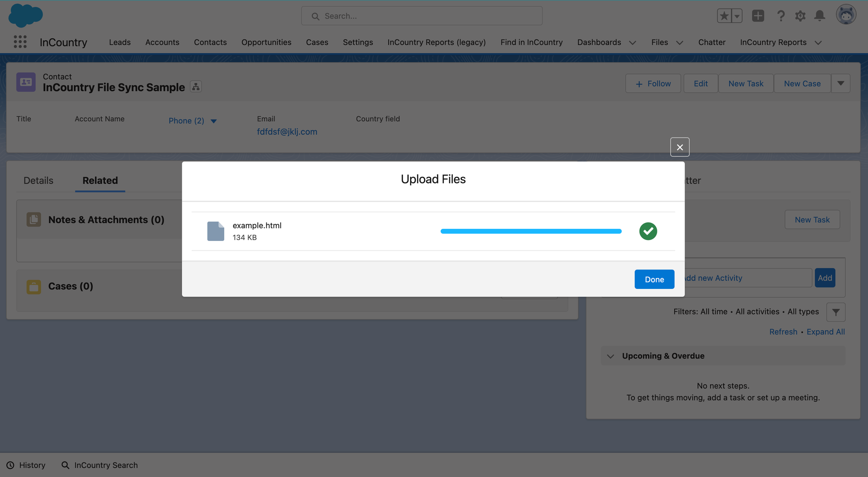The image size is (868, 477).
Task: Open the Accounts tab
Action: 162,42
